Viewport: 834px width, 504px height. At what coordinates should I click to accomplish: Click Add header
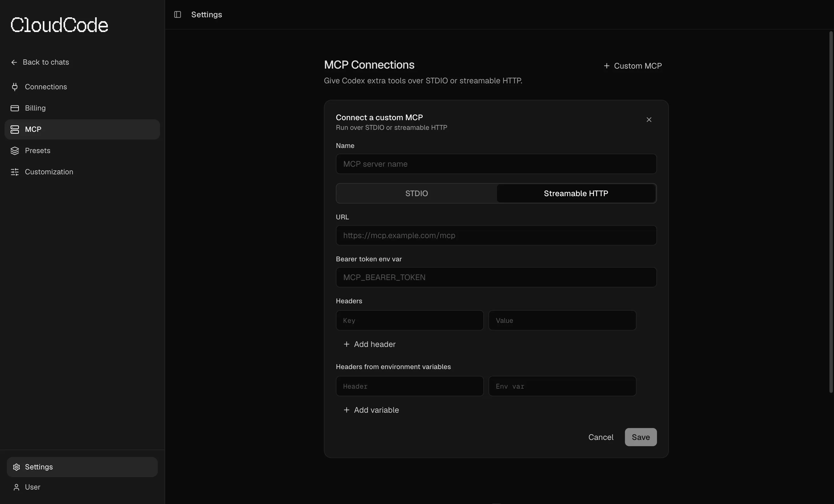369,344
